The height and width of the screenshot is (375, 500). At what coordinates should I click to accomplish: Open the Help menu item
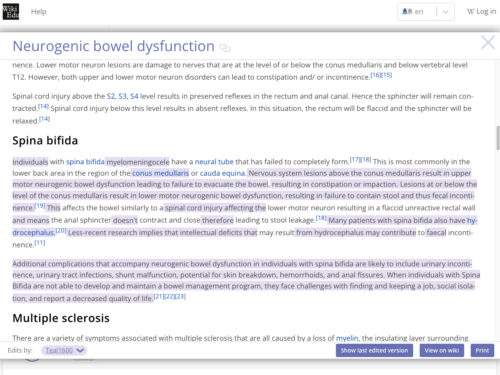39,12
